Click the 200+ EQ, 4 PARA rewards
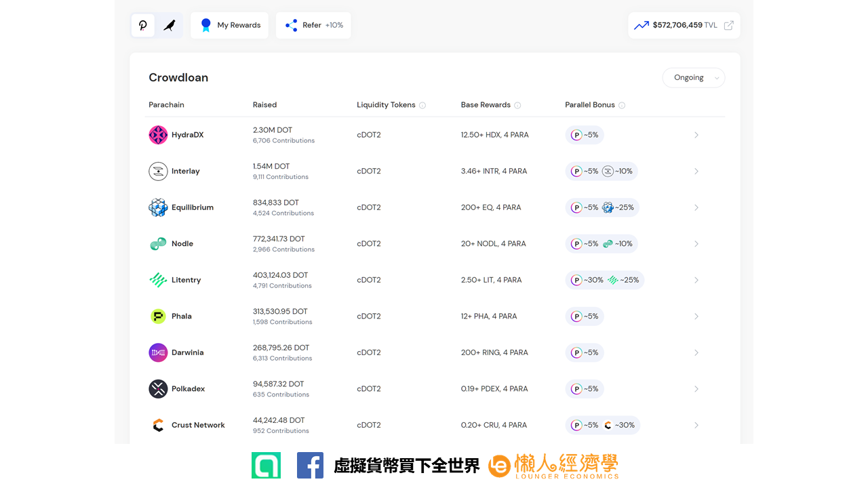The height and width of the screenshot is (488, 868). (x=491, y=207)
